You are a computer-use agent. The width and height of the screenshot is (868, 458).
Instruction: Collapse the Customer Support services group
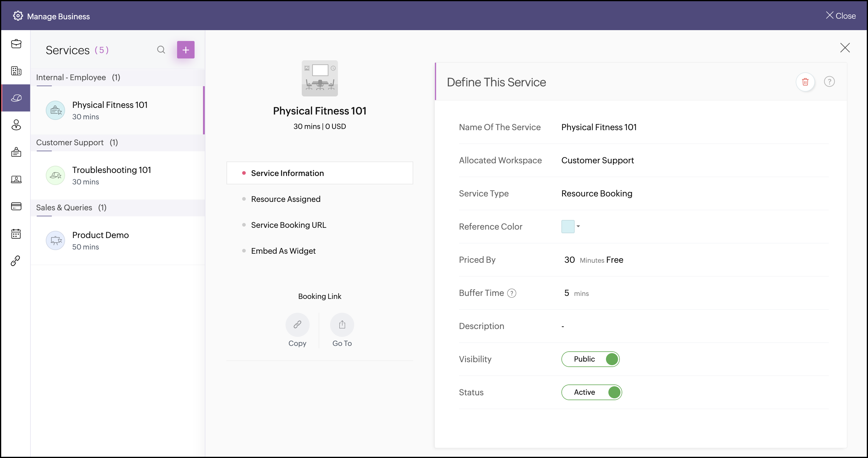tap(77, 143)
